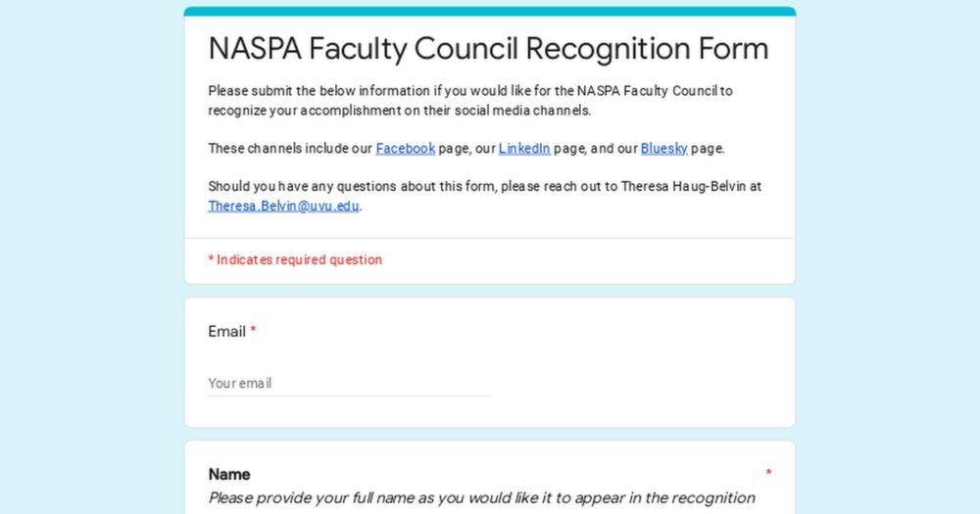Viewport: 980px width, 514px height.
Task: Click the NASPA Faculty Council Recognition Form title
Action: 488,49
